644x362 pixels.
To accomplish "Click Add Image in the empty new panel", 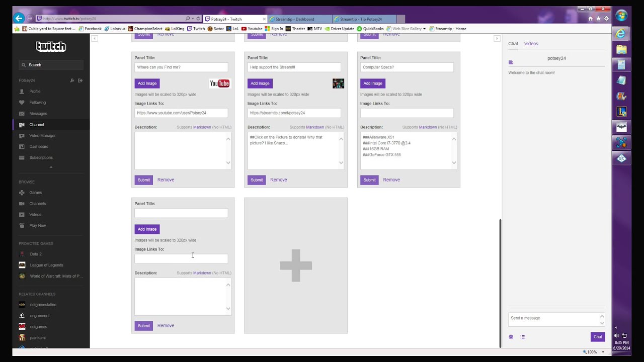I will [147, 229].
